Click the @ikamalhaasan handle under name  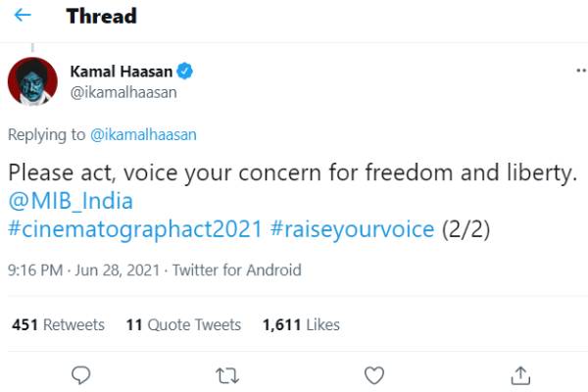(123, 92)
